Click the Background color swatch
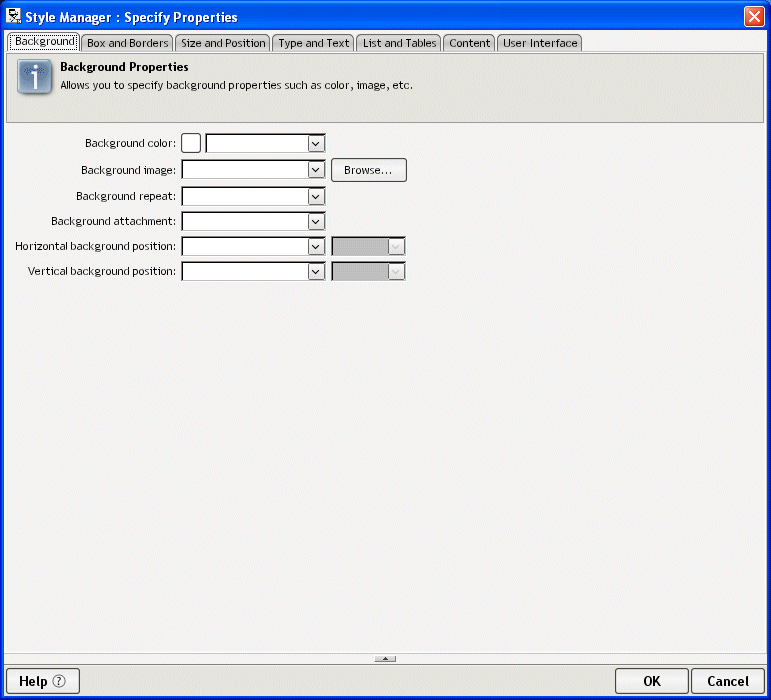This screenshot has height=700, width=771. [191, 144]
